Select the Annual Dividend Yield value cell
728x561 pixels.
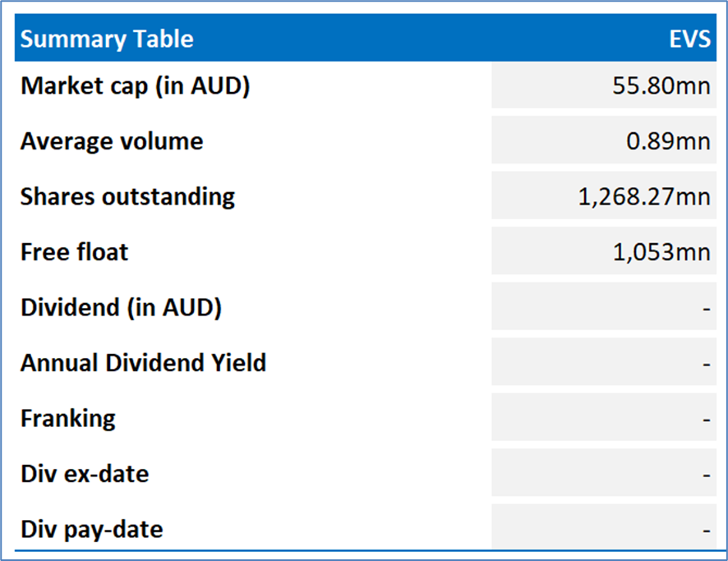pos(604,362)
